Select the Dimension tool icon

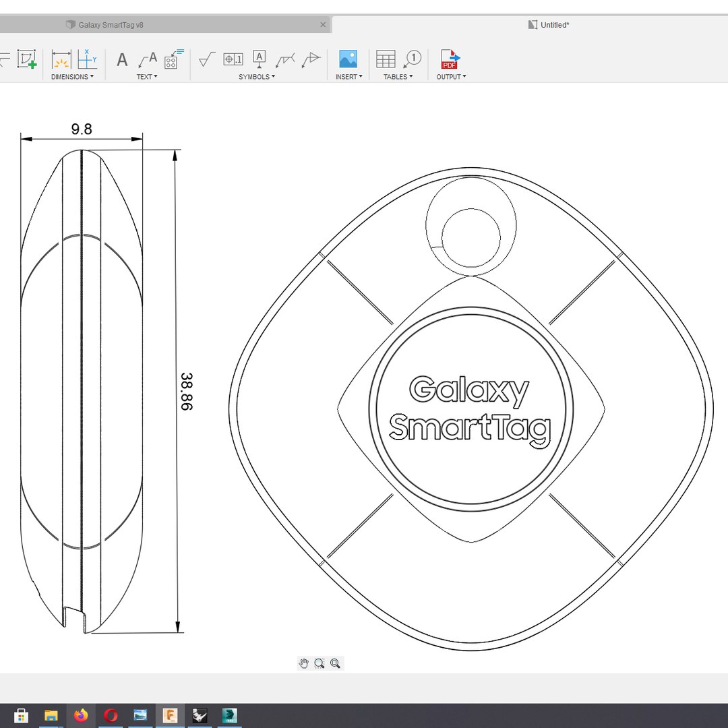pyautogui.click(x=61, y=59)
